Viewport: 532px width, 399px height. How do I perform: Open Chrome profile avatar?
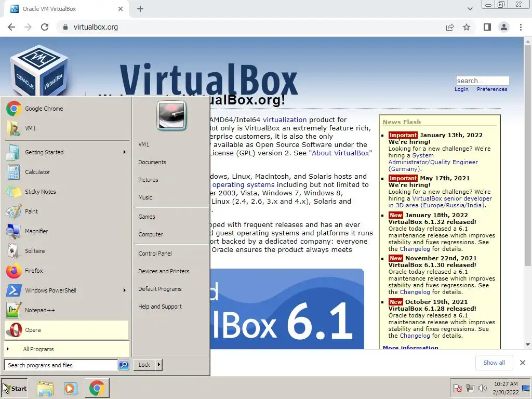point(504,27)
